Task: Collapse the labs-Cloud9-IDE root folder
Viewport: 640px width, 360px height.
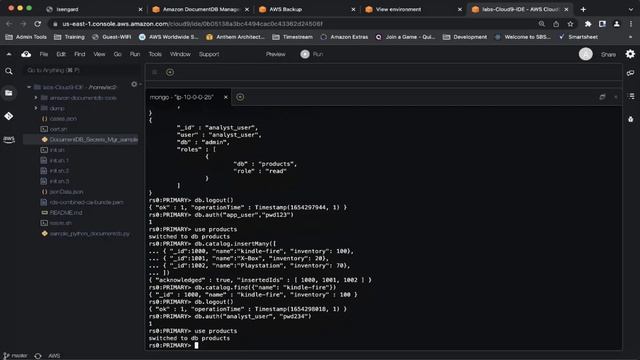Action: pyautogui.click(x=29, y=87)
